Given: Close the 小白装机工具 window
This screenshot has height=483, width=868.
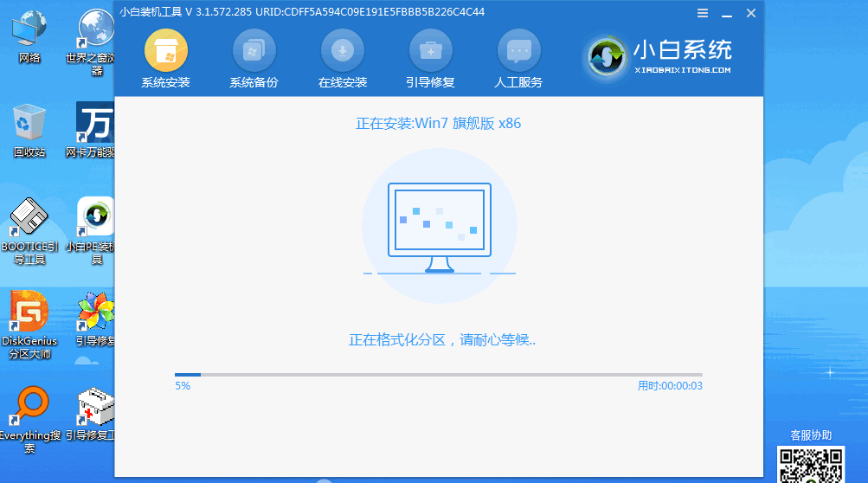Looking at the screenshot, I should point(750,13).
